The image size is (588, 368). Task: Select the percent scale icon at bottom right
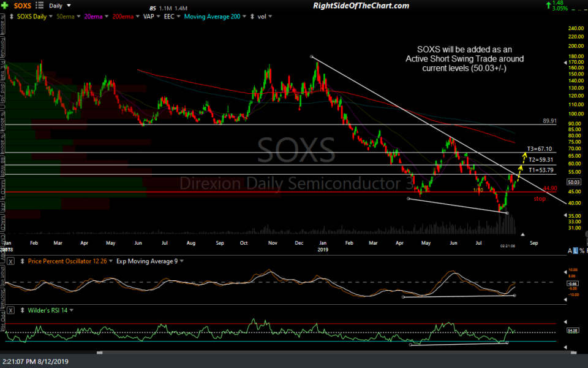click(x=582, y=250)
